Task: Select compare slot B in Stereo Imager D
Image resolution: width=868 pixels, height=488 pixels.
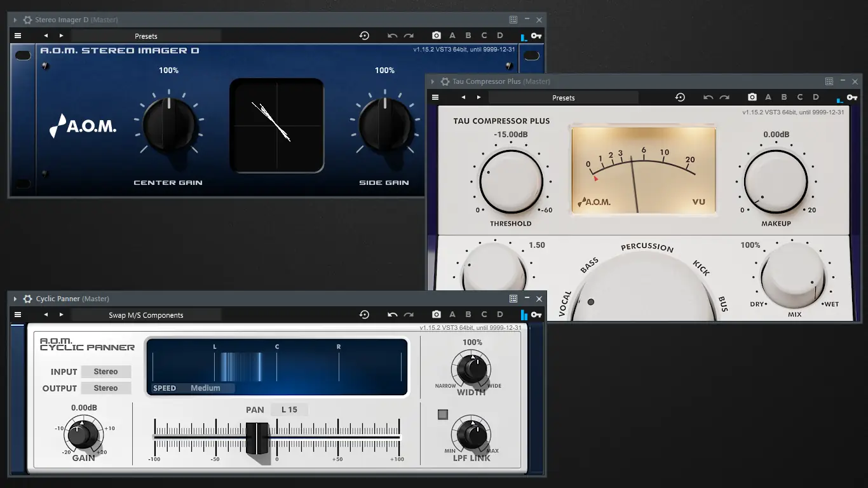Action: [468, 36]
